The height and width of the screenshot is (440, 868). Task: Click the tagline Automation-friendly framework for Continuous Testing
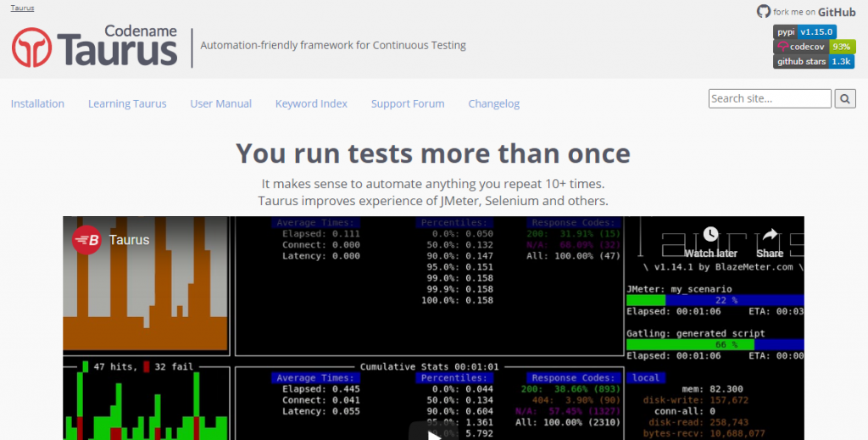coord(332,46)
